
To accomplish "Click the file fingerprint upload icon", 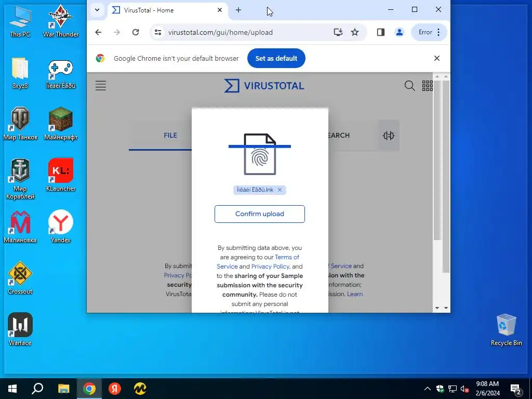I will coord(260,154).
